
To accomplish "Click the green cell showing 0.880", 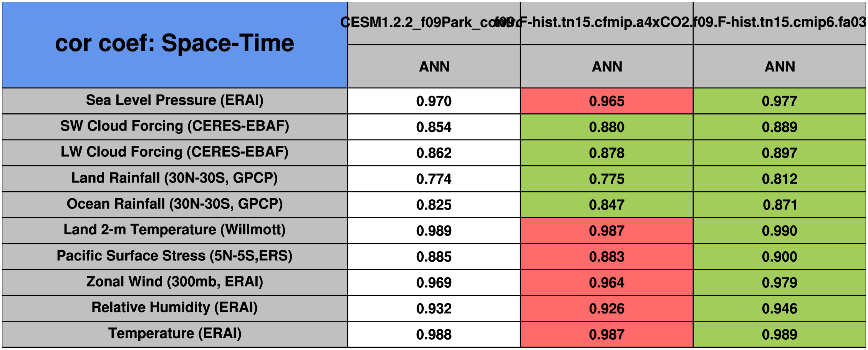I will click(x=606, y=127).
